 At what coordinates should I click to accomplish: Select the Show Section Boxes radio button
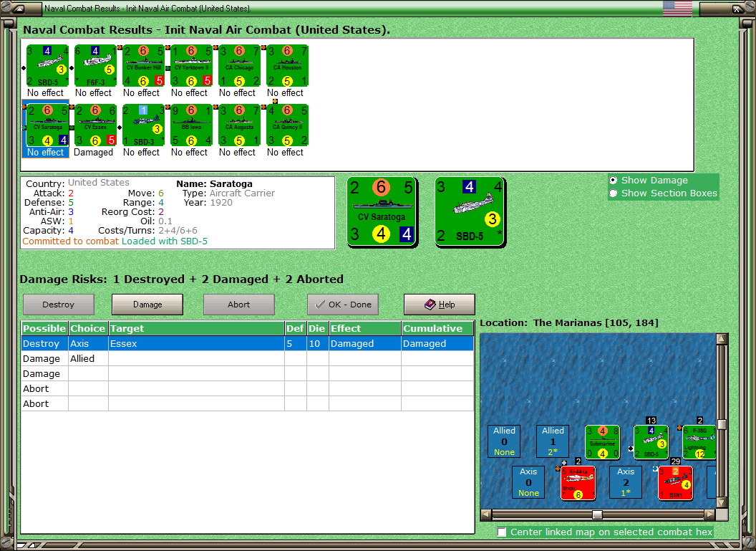pos(614,193)
